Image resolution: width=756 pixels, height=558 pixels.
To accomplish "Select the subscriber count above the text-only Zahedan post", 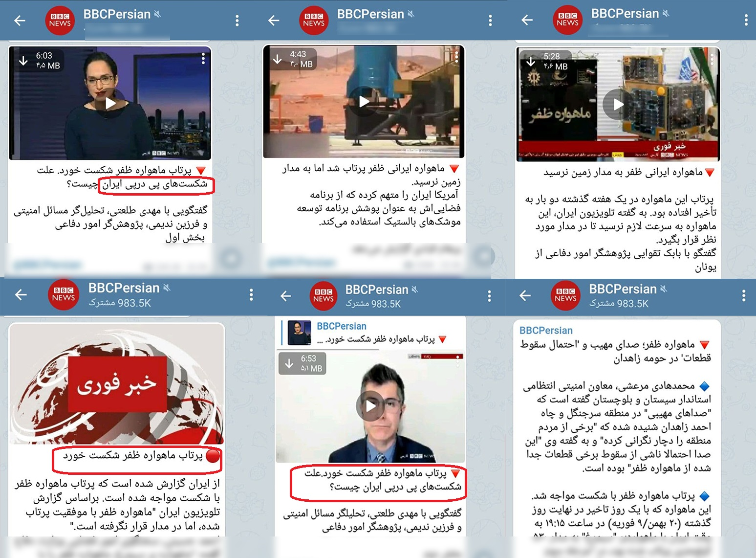I will point(619,304).
